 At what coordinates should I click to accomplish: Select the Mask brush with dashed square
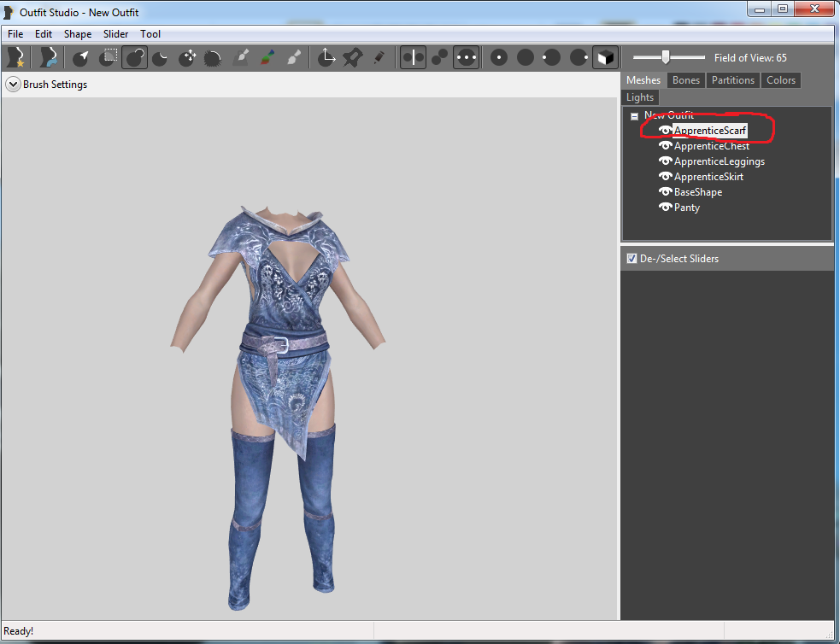pos(109,57)
